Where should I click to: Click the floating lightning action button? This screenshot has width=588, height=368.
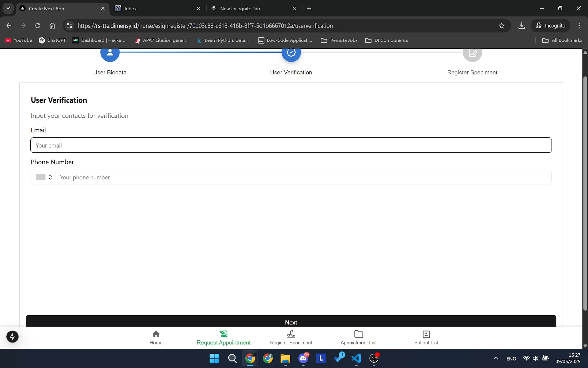[x=12, y=336]
